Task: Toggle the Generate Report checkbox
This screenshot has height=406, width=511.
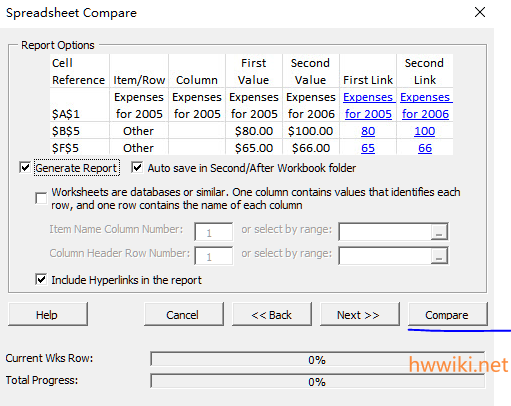Action: pos(25,167)
